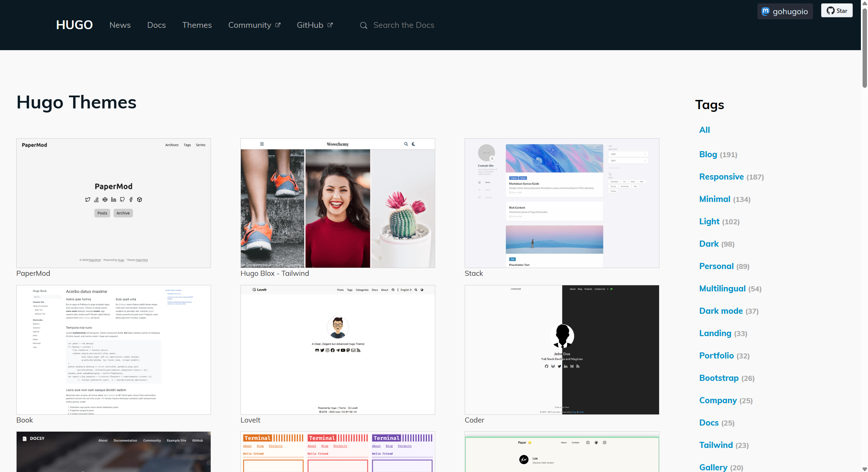Click the Mastodon icon beside gohugoio
Viewport: 868px width, 472px height.
click(x=765, y=12)
